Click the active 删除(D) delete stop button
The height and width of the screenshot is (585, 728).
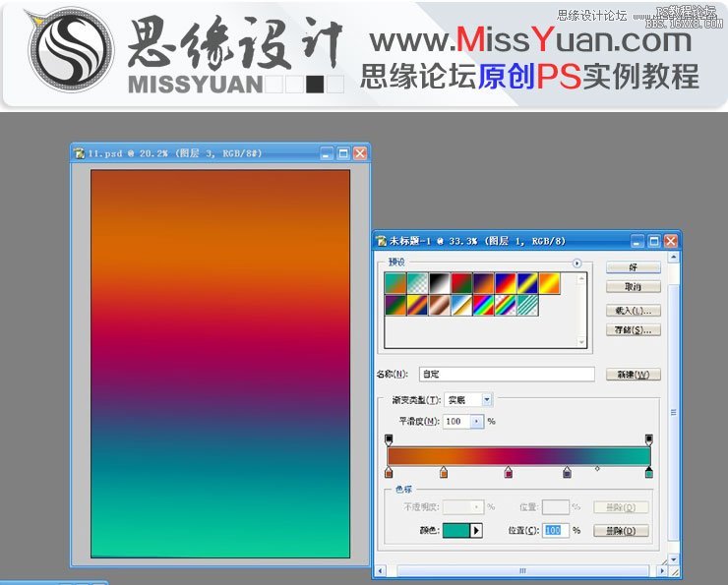tap(621, 531)
